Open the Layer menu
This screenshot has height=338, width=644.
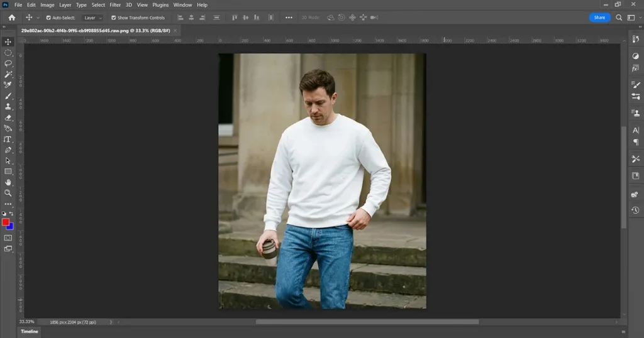[65, 5]
